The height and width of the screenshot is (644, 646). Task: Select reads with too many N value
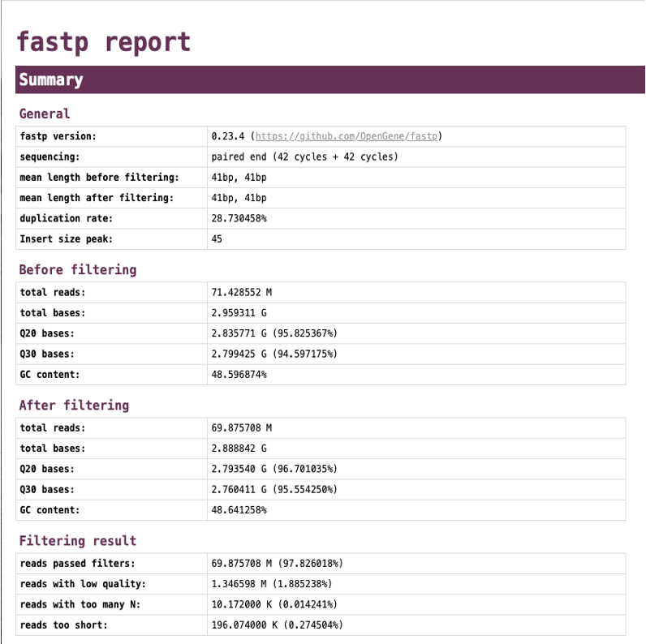[274, 604]
